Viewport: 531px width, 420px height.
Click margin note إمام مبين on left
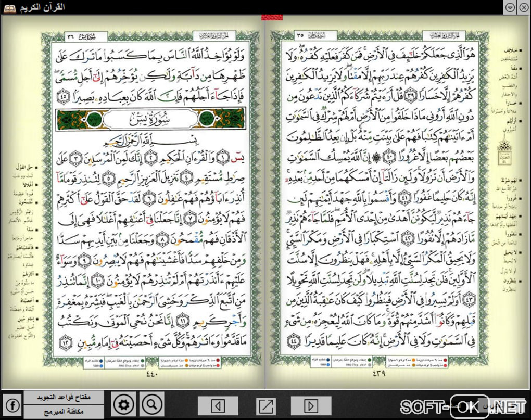tap(27, 319)
